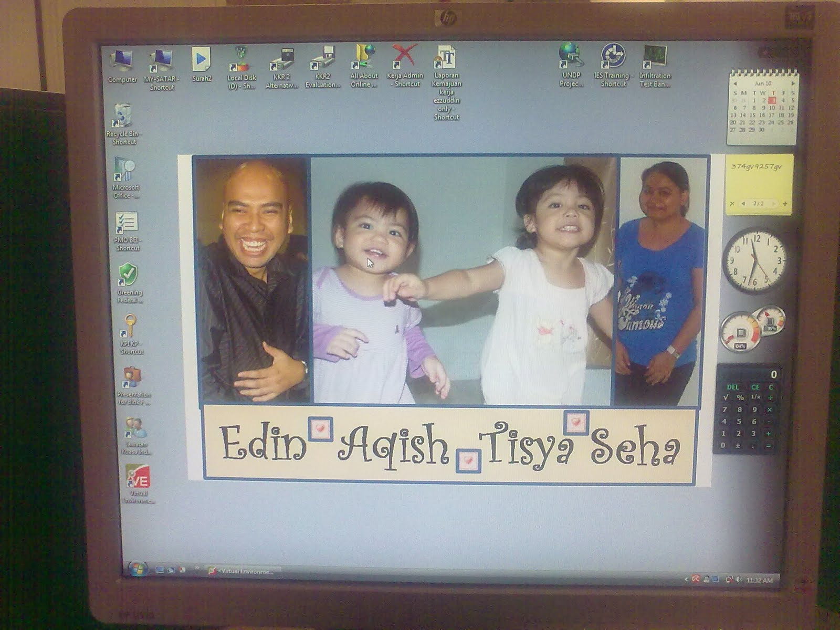Show next sticky note
The height and width of the screenshot is (630, 840).
point(773,203)
